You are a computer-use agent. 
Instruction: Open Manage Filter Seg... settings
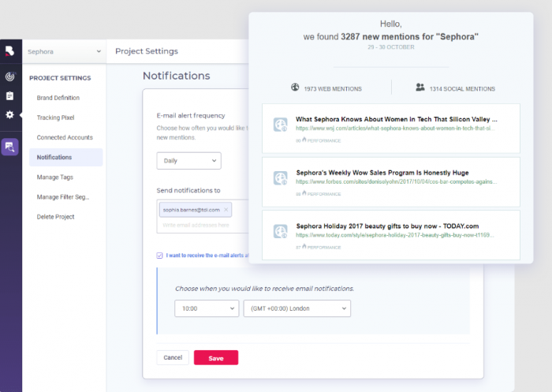[x=63, y=197]
